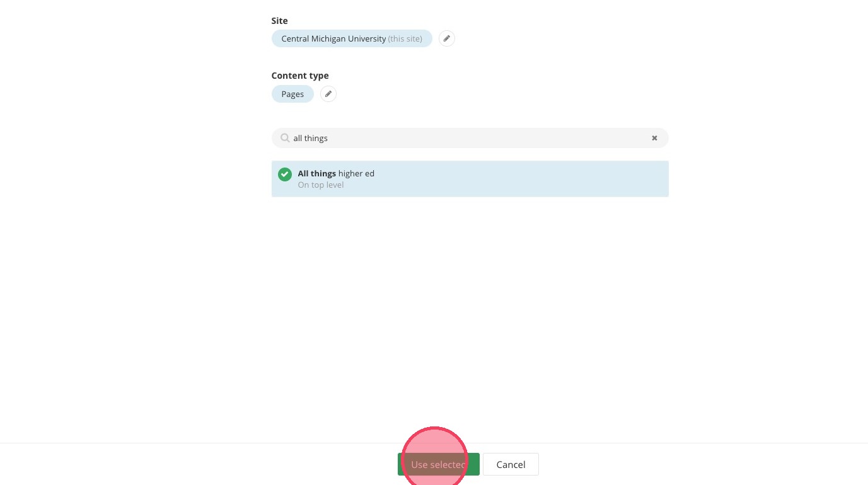Viewport: 868px width, 485px height.
Task: Click the Pages content type chip
Action: tap(292, 94)
